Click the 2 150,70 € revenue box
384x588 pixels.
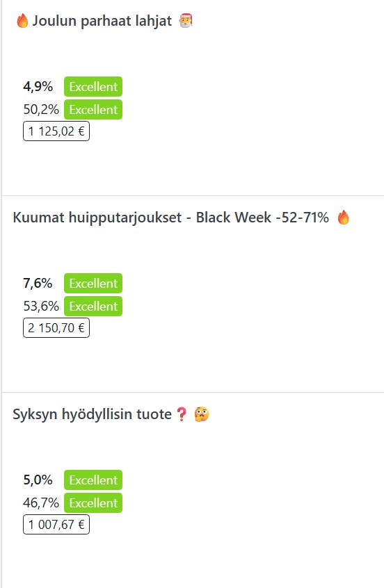[x=56, y=328]
